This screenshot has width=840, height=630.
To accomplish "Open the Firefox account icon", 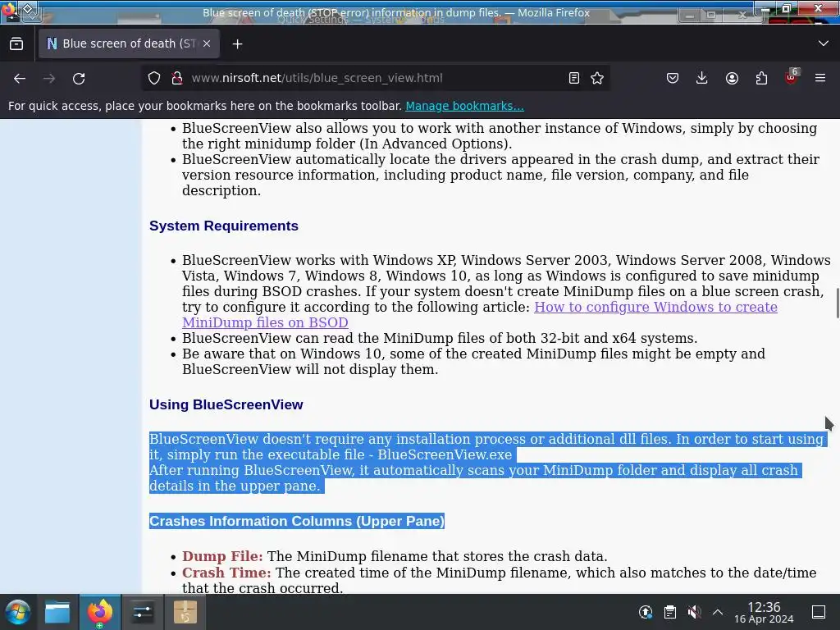I will click(732, 78).
